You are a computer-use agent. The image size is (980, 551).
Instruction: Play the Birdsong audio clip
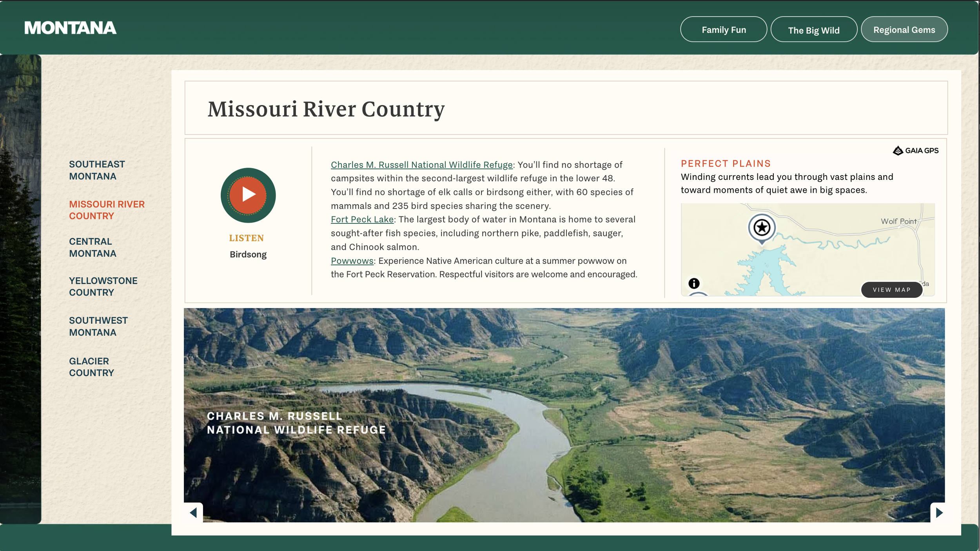pos(248,195)
